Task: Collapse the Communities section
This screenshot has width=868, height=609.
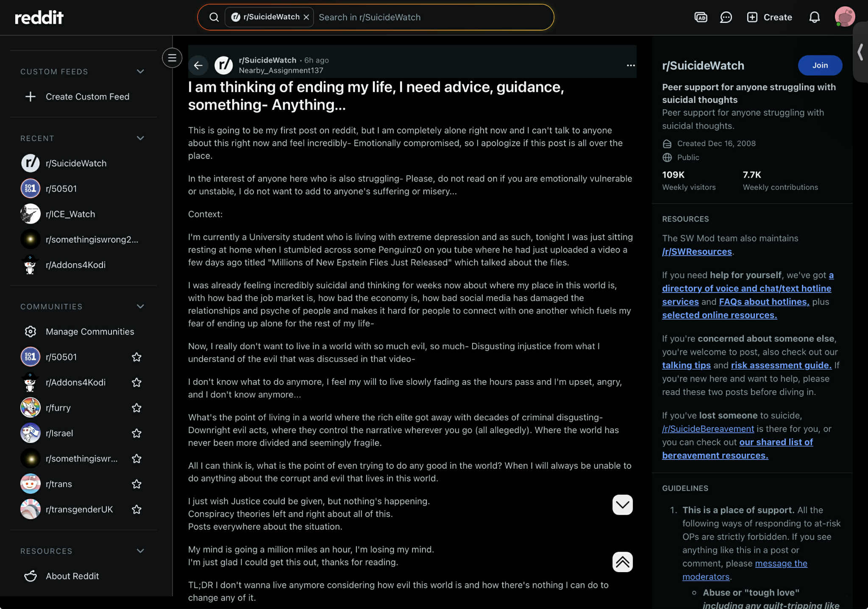Action: (140, 306)
